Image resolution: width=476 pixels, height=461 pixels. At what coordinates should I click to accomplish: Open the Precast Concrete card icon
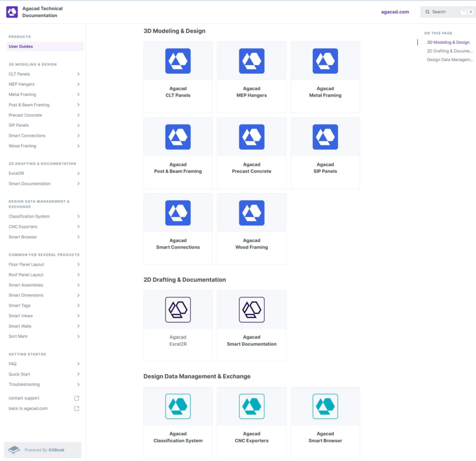251,137
